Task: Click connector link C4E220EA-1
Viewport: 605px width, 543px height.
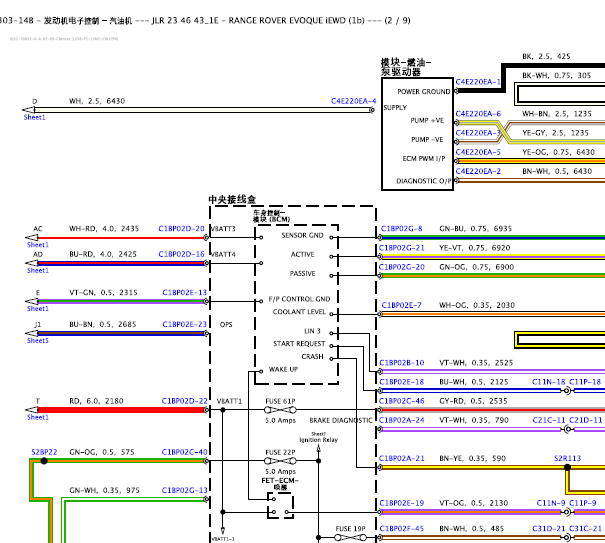Action: coord(478,82)
